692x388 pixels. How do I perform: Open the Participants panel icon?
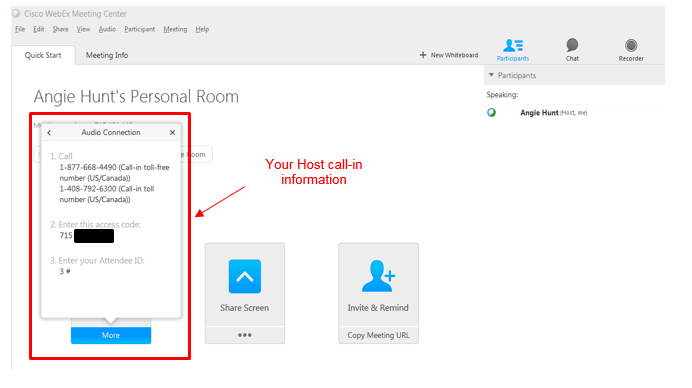(x=513, y=45)
